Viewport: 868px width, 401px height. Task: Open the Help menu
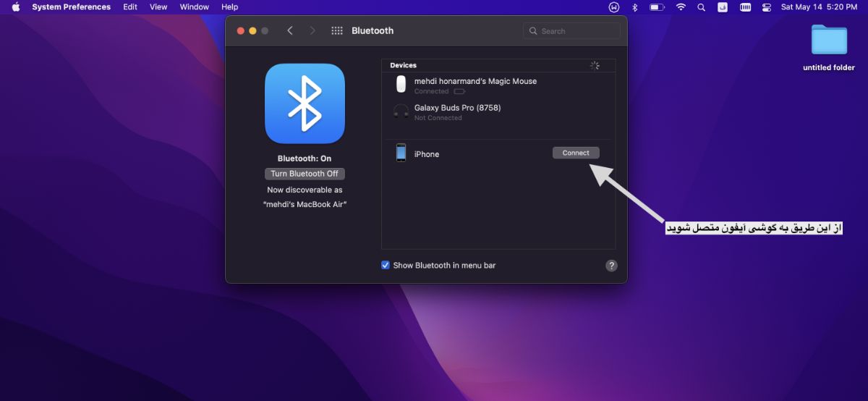point(230,7)
